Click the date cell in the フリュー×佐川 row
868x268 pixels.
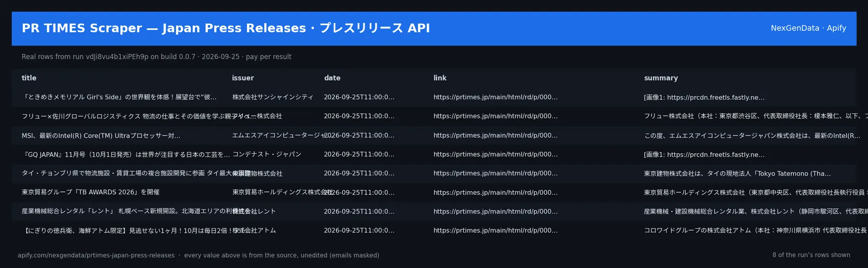359,116
